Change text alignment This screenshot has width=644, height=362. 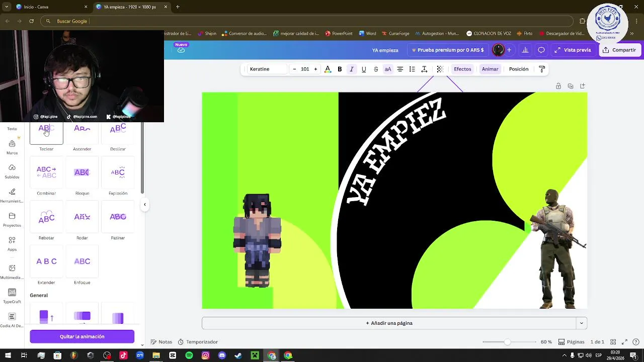coord(400,69)
